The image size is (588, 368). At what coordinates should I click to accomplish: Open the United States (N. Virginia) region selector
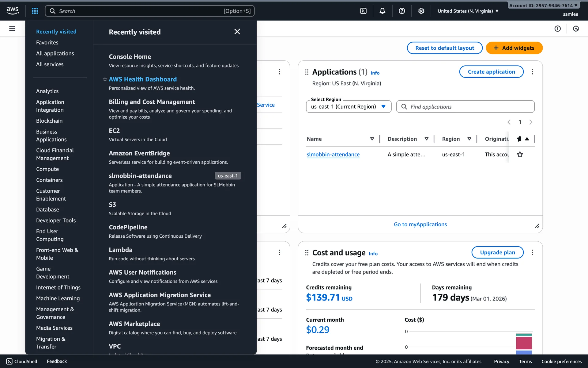468,11
